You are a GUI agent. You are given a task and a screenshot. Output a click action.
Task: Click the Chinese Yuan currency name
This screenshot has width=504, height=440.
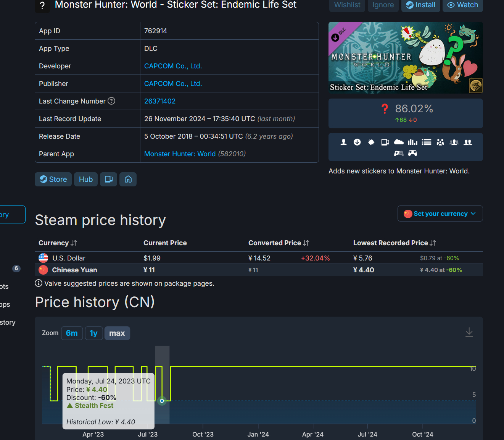click(75, 270)
